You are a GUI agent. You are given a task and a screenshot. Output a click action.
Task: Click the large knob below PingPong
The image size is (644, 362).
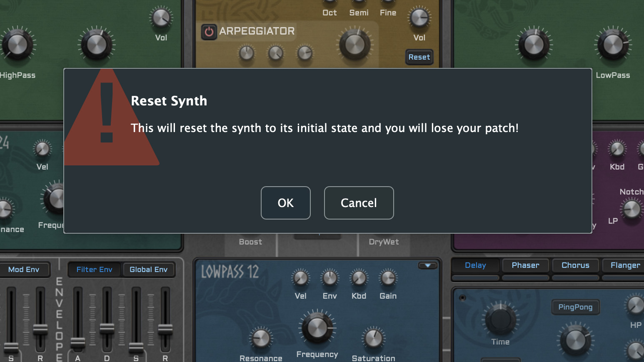click(x=576, y=340)
